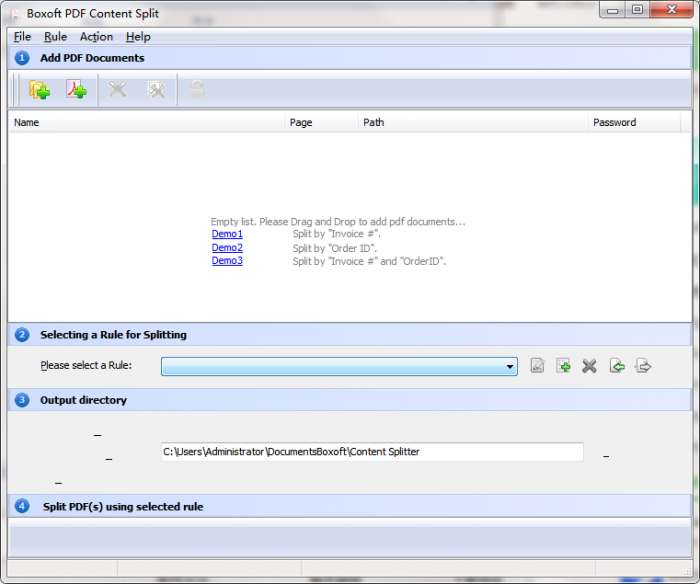
Task: Click the Password column header
Action: pyautogui.click(x=634, y=122)
